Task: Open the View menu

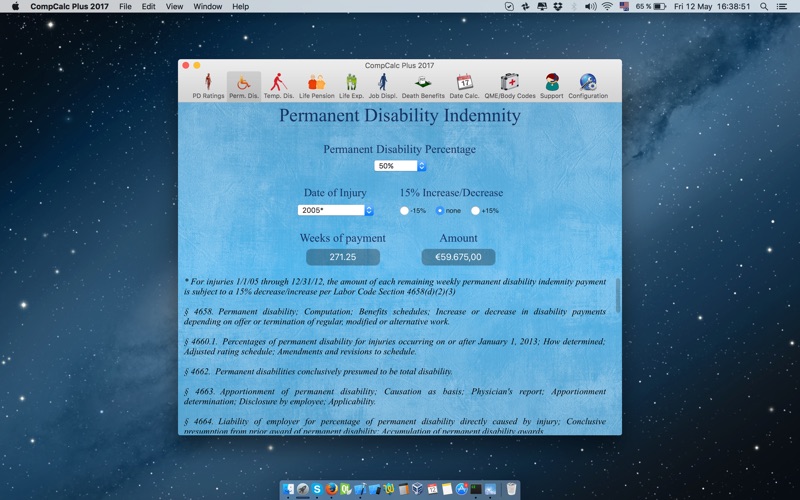Action: [174, 6]
